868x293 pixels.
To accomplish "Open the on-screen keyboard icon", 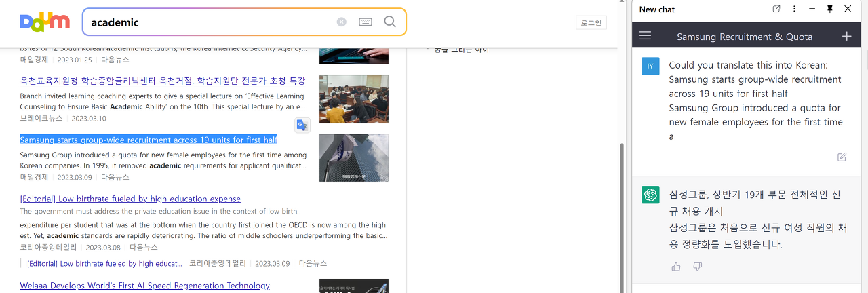I will [x=366, y=22].
